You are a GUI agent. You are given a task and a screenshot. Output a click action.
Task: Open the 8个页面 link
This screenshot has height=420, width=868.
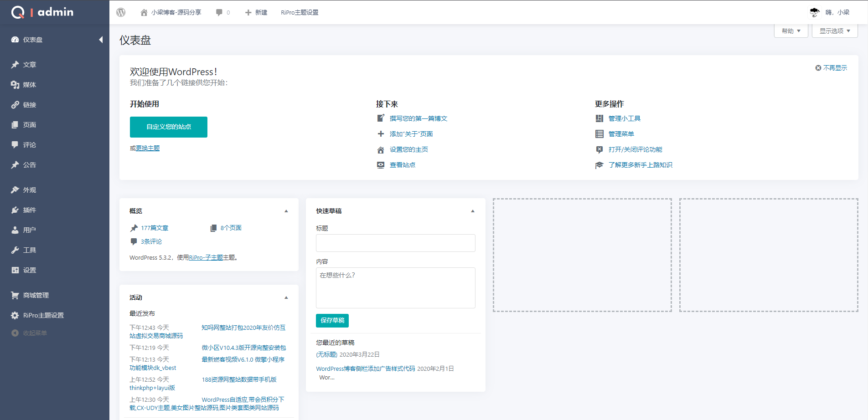(x=231, y=228)
